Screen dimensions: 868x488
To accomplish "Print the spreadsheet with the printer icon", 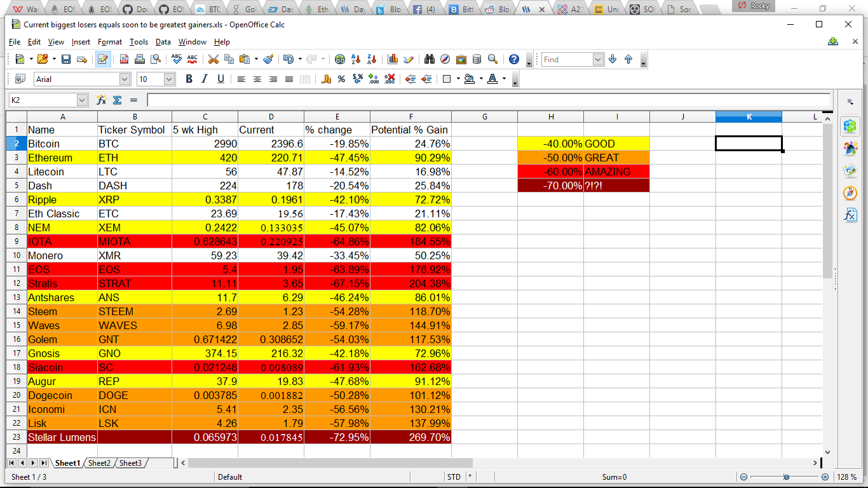I will (x=140, y=59).
